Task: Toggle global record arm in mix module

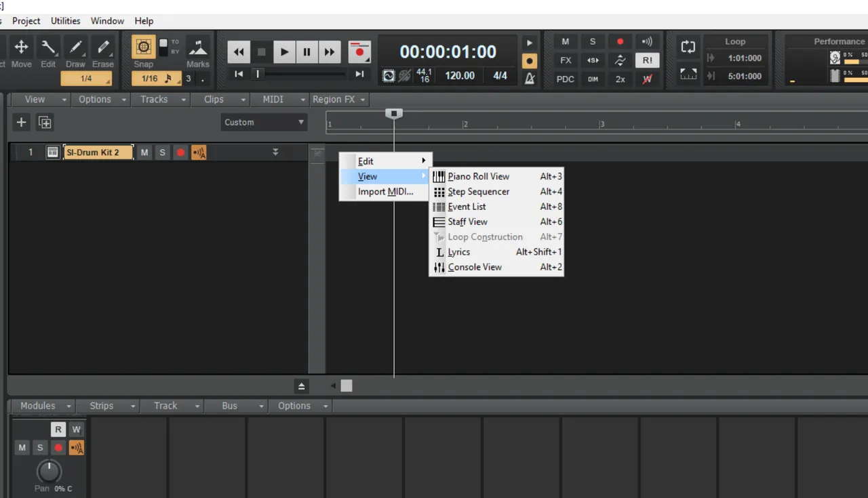Action: tap(620, 42)
